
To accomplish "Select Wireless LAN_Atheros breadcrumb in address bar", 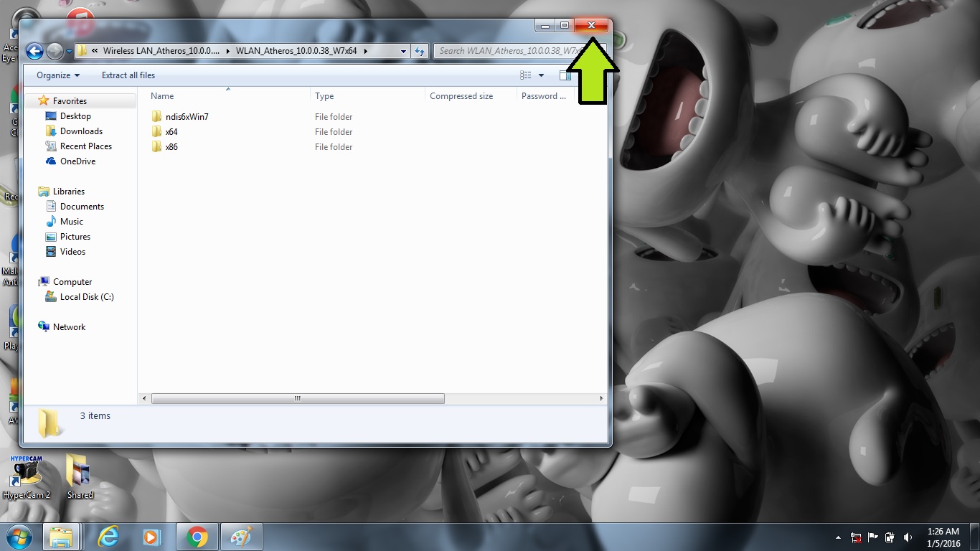I will [161, 51].
